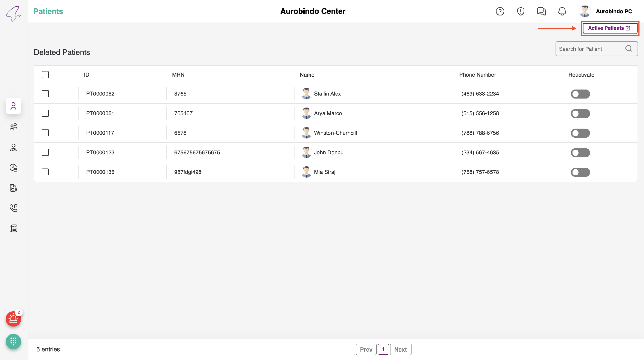Select the Patients icon in sidebar

13,106
